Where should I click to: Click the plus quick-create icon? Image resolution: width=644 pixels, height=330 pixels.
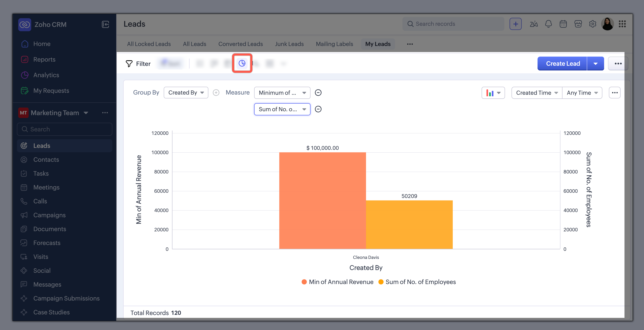(x=515, y=24)
